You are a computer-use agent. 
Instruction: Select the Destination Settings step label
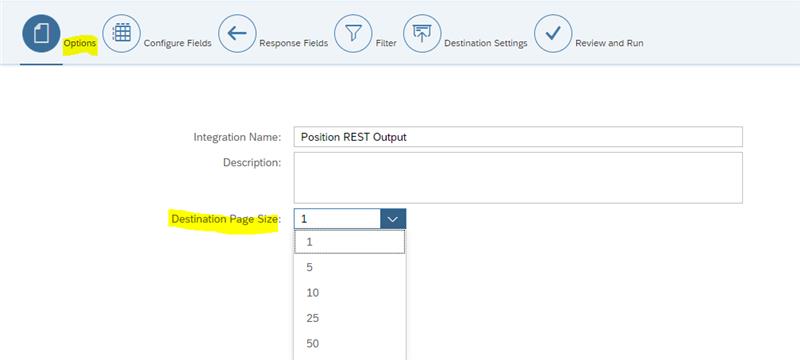pos(486,44)
